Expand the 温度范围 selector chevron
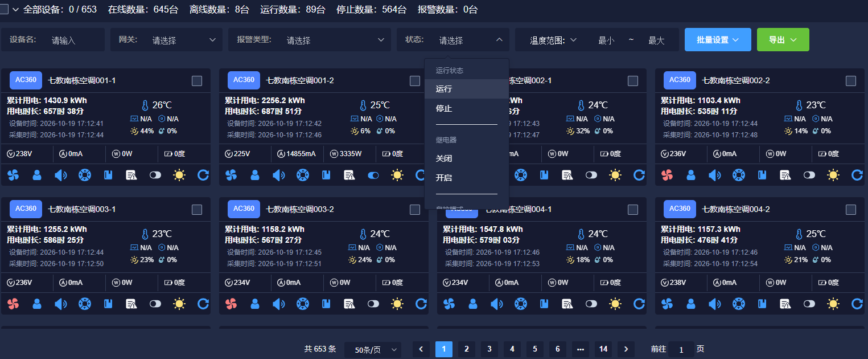 573,40
